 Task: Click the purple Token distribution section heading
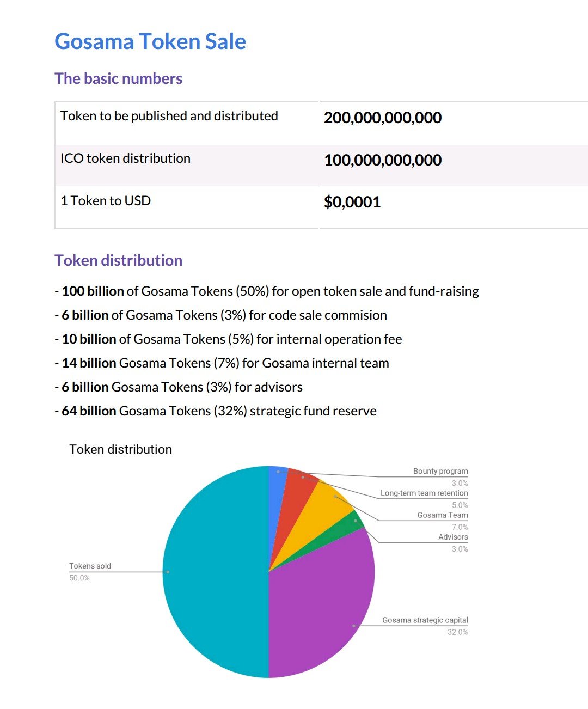tap(119, 260)
